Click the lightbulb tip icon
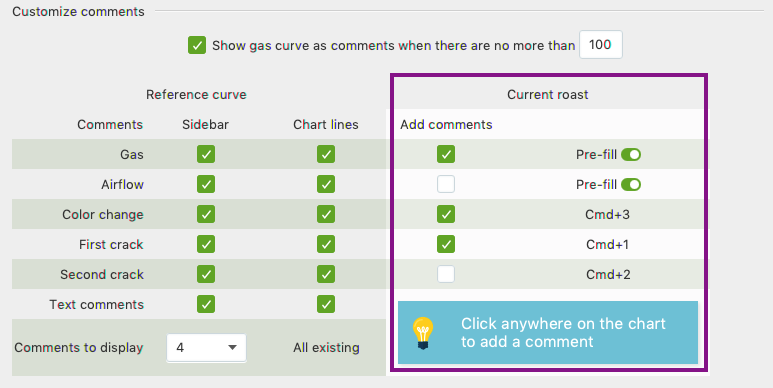 click(423, 333)
